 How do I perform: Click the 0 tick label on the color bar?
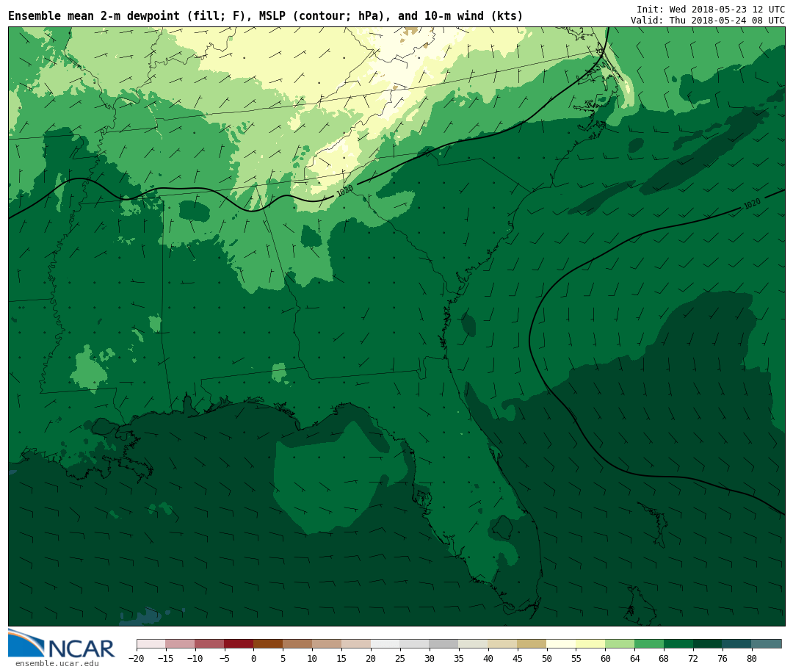pyautogui.click(x=253, y=658)
